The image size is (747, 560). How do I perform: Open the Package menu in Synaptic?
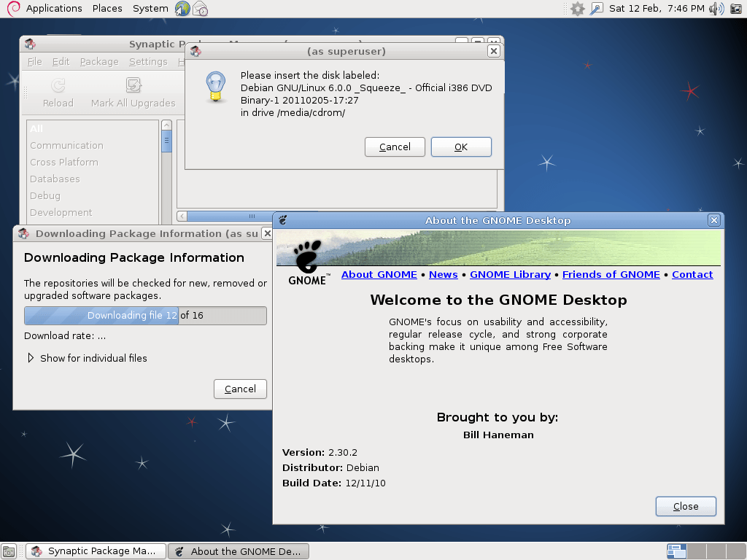98,61
